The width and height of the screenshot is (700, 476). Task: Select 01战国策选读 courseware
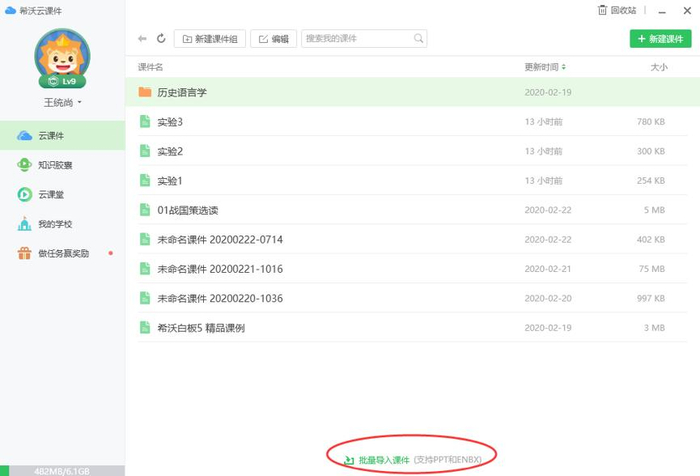coord(412,210)
